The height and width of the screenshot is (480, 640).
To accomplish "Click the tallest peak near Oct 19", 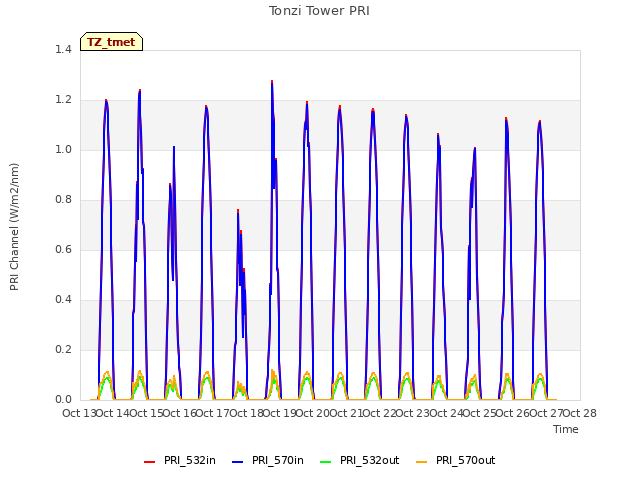I will point(272,82).
